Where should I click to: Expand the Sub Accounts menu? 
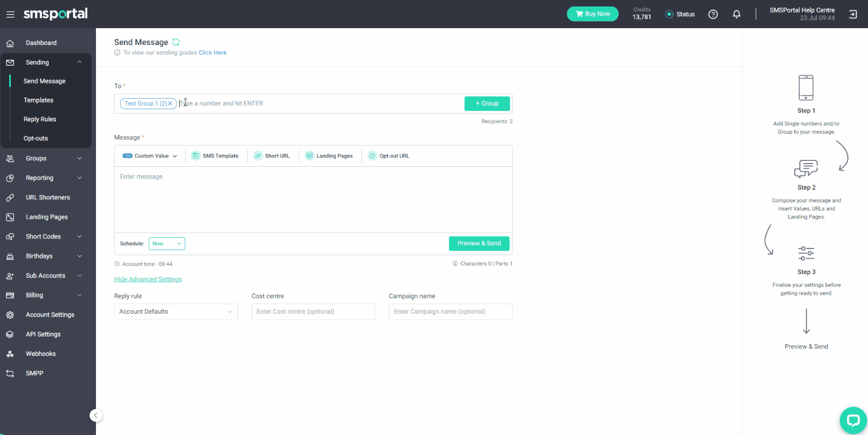click(x=80, y=276)
